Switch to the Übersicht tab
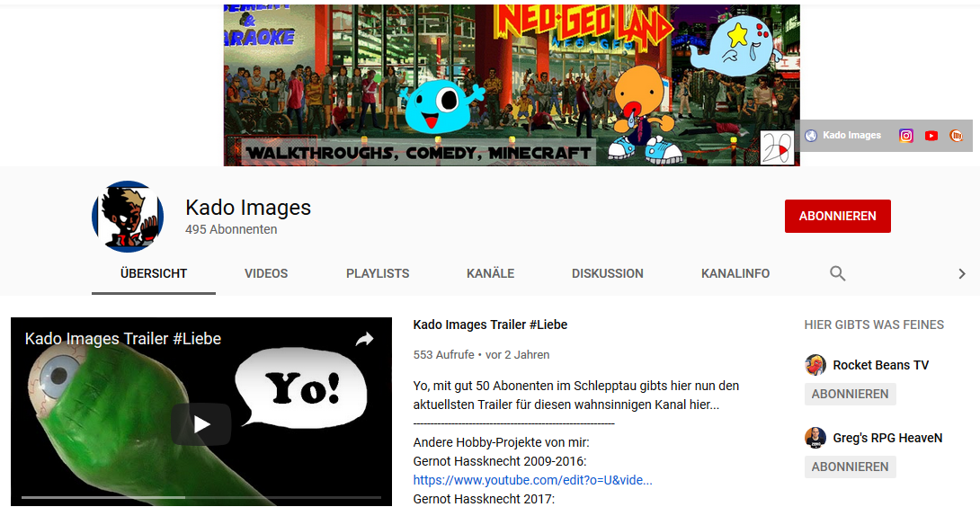 click(154, 274)
